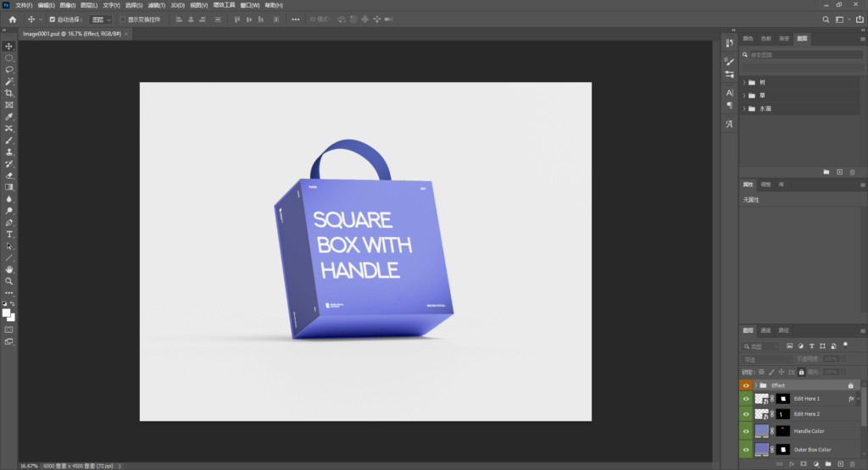Hide the Handle Color layer

[x=746, y=431]
